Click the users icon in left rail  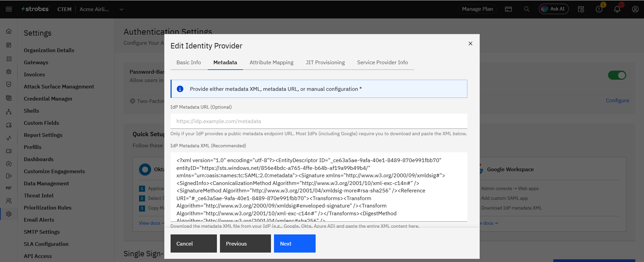tap(9, 201)
